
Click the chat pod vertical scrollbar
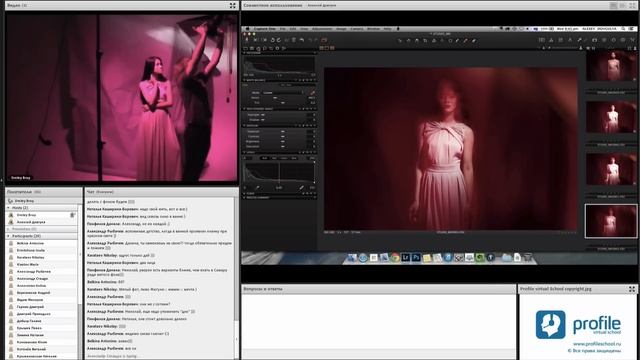(236, 278)
